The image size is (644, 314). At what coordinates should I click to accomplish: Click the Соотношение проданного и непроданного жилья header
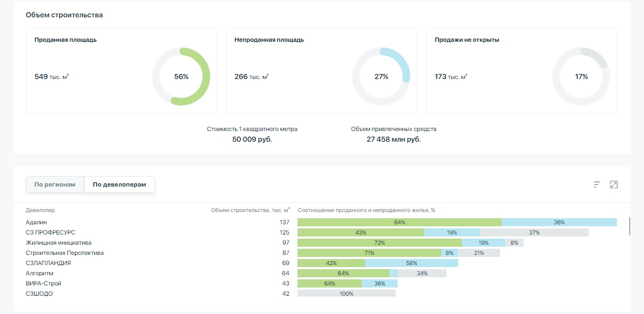tap(366, 210)
